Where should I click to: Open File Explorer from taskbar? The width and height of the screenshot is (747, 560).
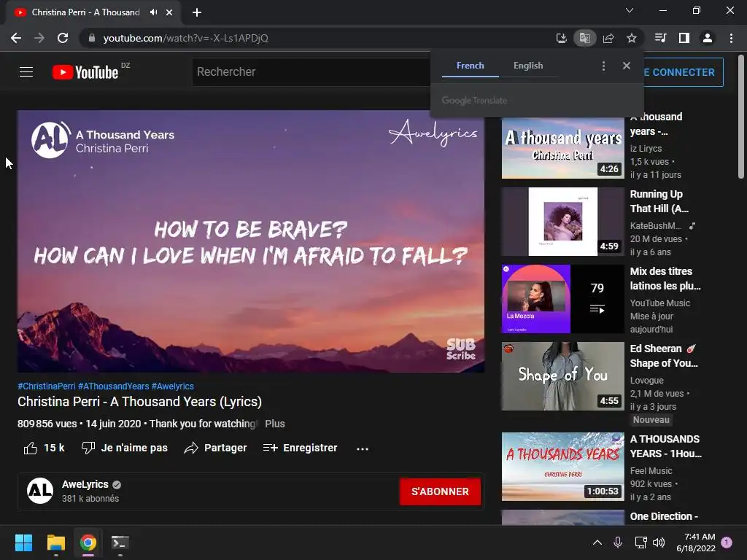click(55, 542)
